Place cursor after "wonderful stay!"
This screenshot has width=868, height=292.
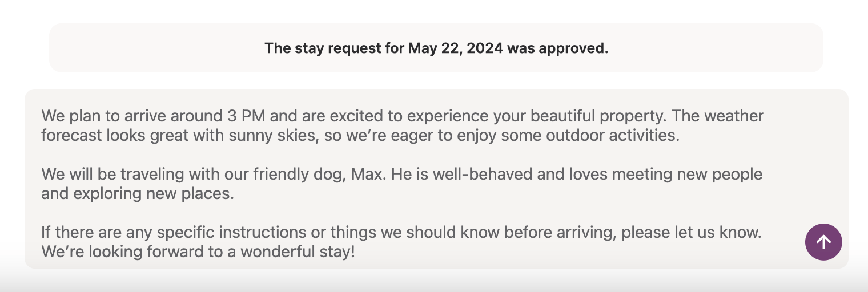click(x=355, y=252)
